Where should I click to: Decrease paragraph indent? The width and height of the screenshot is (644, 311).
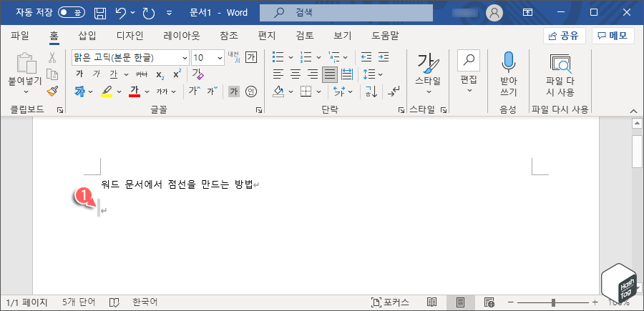pyautogui.click(x=366, y=57)
